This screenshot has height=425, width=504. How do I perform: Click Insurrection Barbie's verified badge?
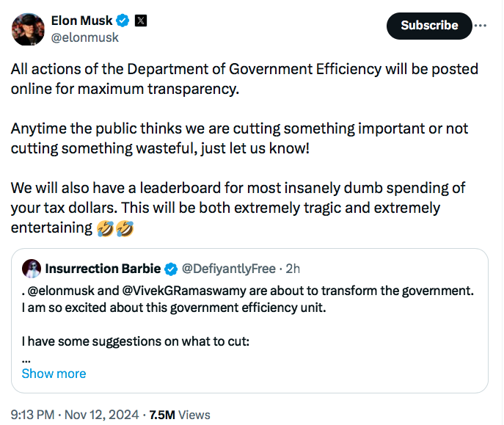tap(171, 269)
